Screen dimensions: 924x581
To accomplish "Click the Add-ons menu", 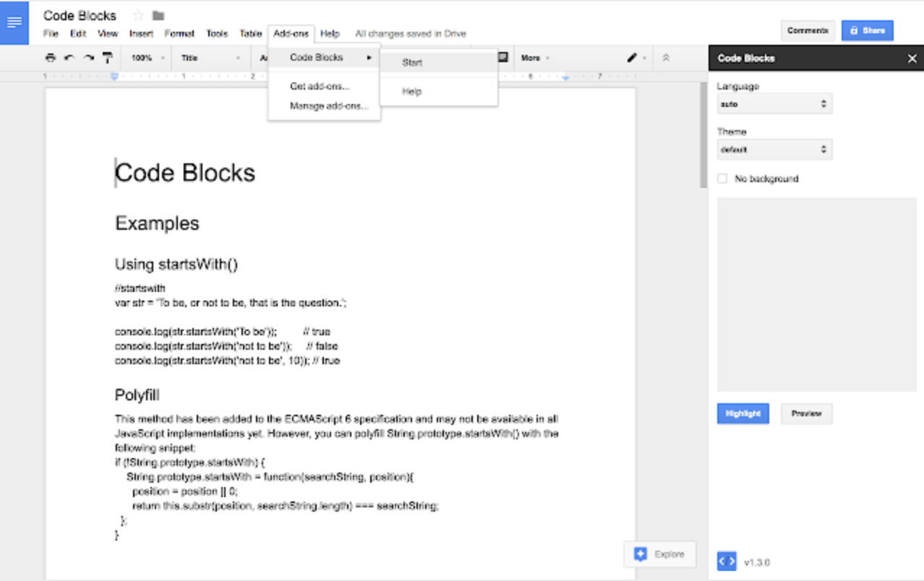I will 291,33.
